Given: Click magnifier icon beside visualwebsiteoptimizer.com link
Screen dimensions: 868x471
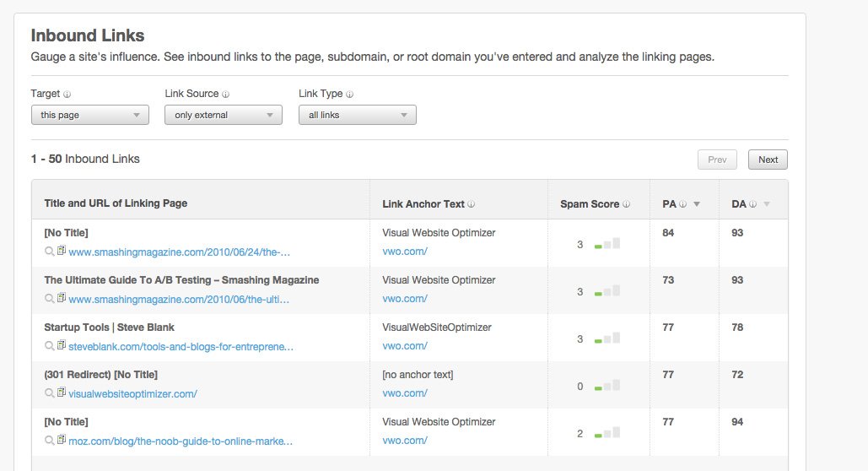Looking at the screenshot, I should tap(49, 392).
